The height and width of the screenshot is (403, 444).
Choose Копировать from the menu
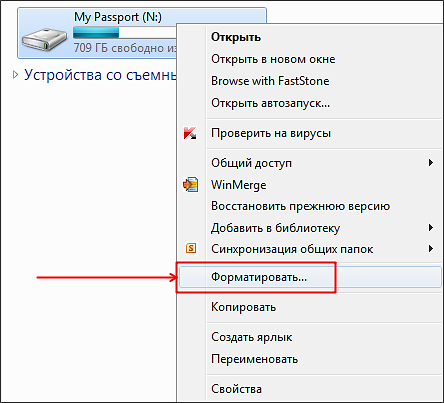(x=244, y=307)
